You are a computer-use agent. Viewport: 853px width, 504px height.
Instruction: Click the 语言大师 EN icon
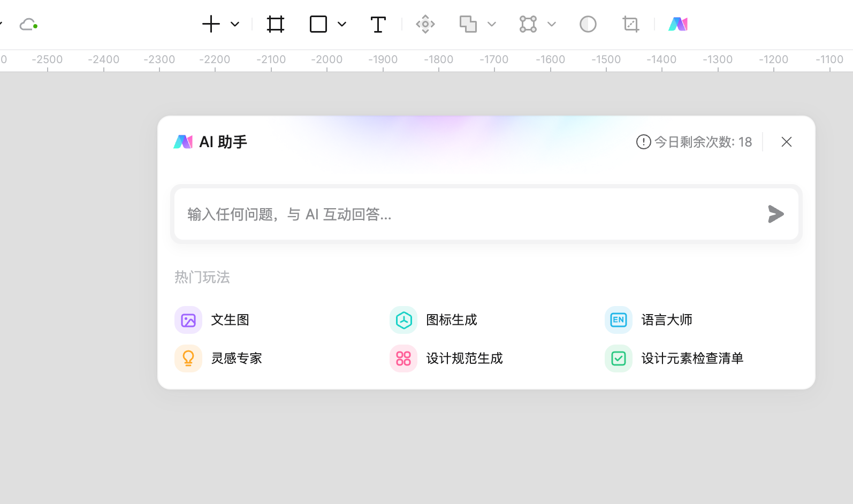click(619, 320)
